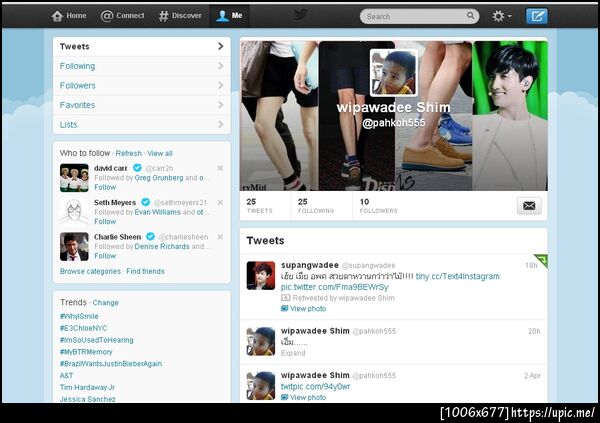Image resolution: width=600 pixels, height=423 pixels.
Task: Dismiss the Seth Meyers suggestion
Action: pos(220,203)
